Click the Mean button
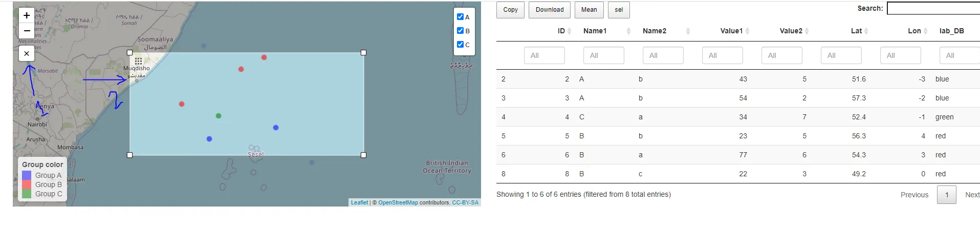The width and height of the screenshot is (980, 247). pyautogui.click(x=589, y=10)
